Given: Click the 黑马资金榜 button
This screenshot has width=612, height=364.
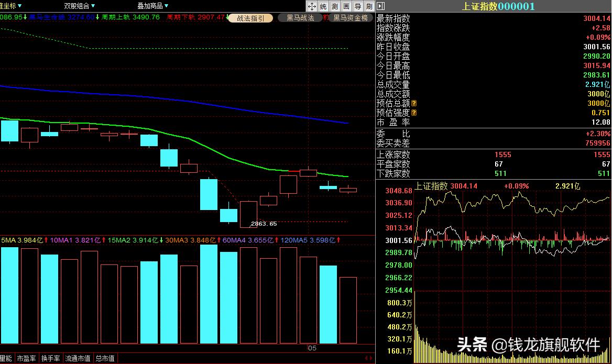Looking at the screenshot, I should [x=351, y=18].
